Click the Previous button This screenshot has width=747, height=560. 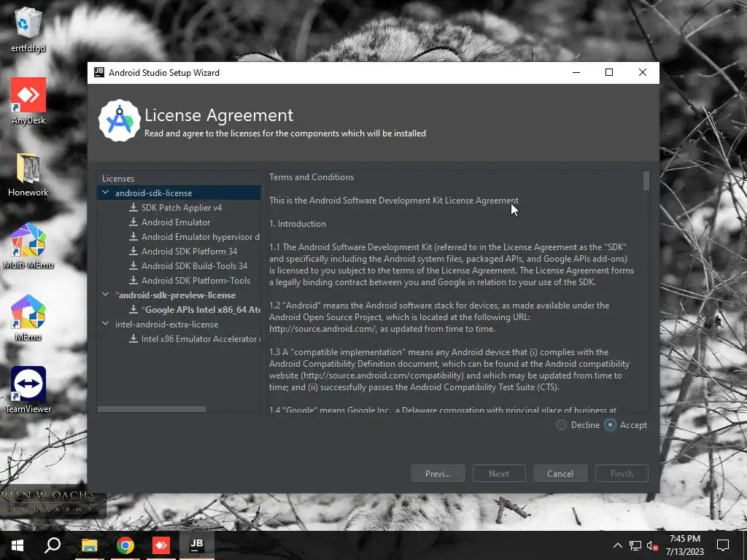click(438, 473)
